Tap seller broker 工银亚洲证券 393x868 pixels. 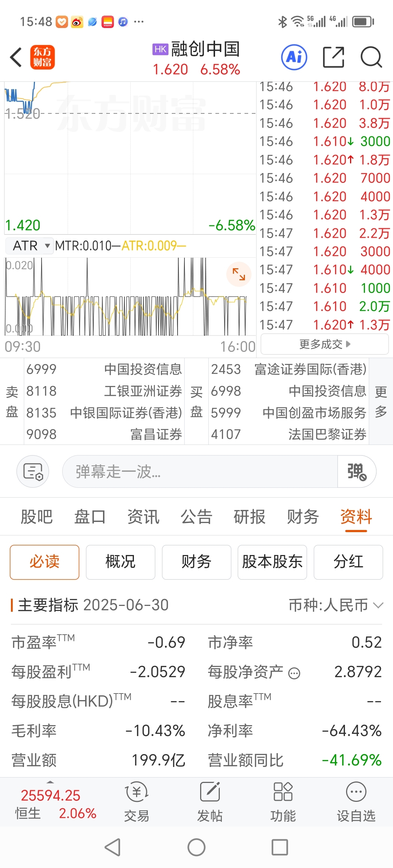click(x=104, y=391)
